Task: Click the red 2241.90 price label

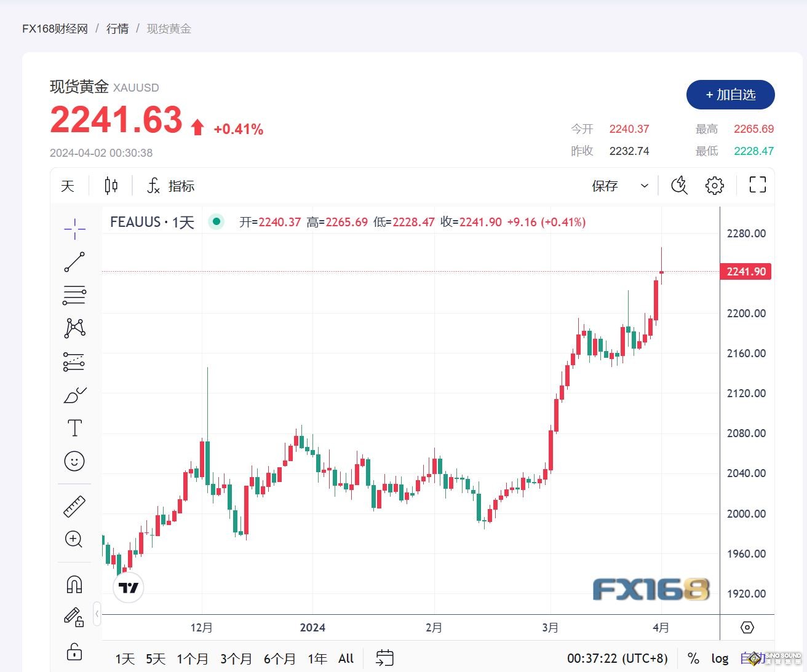Action: pyautogui.click(x=745, y=271)
